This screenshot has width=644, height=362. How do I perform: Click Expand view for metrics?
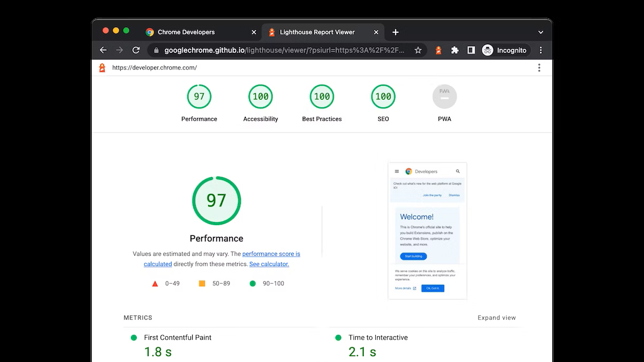[496, 317]
